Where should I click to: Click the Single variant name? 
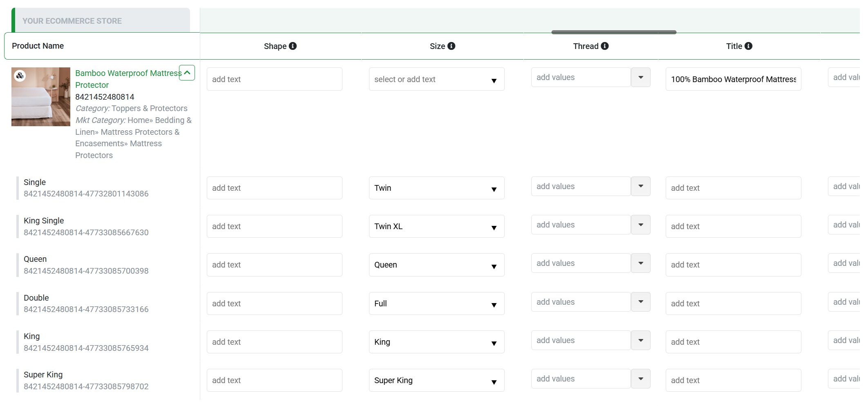(35, 182)
